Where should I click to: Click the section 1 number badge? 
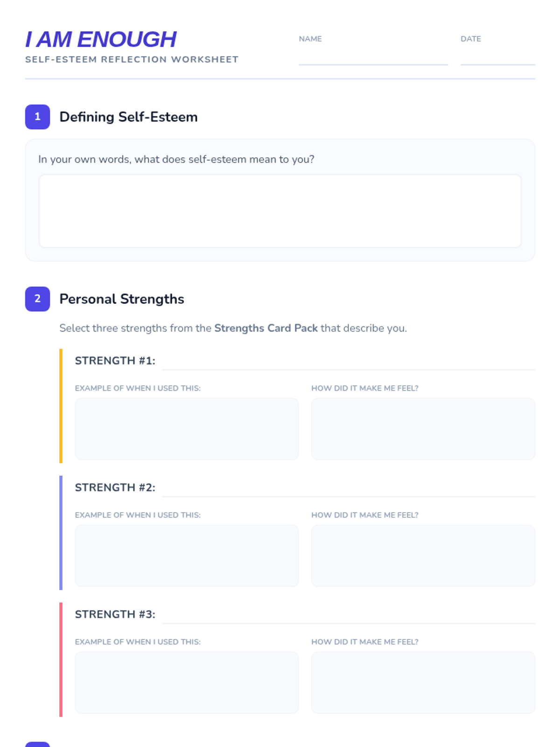click(37, 117)
